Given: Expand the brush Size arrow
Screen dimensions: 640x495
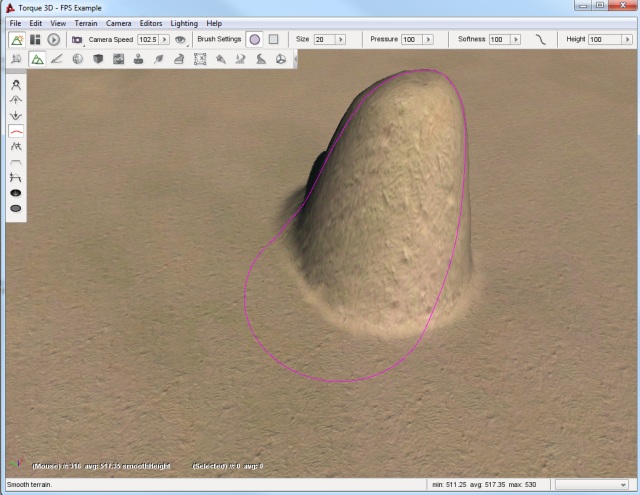Looking at the screenshot, I should (x=342, y=39).
